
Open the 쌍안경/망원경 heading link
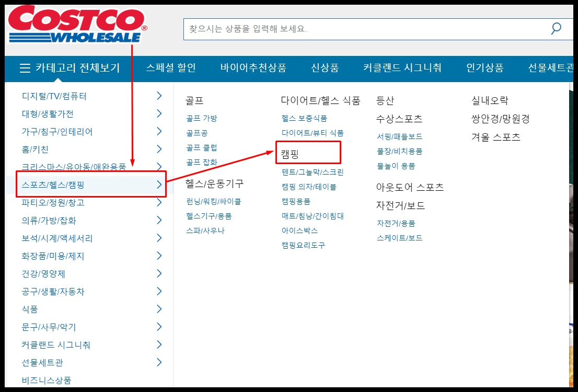pos(501,119)
